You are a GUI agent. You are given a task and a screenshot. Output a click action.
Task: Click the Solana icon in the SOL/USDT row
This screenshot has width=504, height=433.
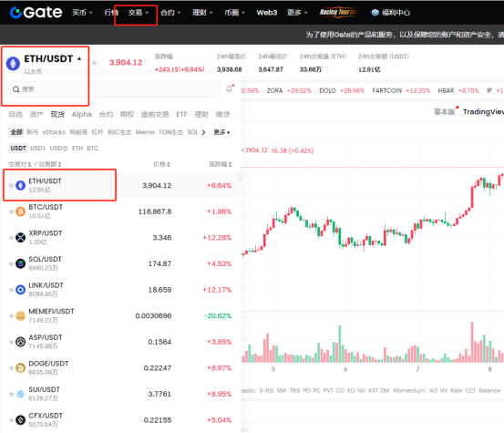(x=21, y=263)
